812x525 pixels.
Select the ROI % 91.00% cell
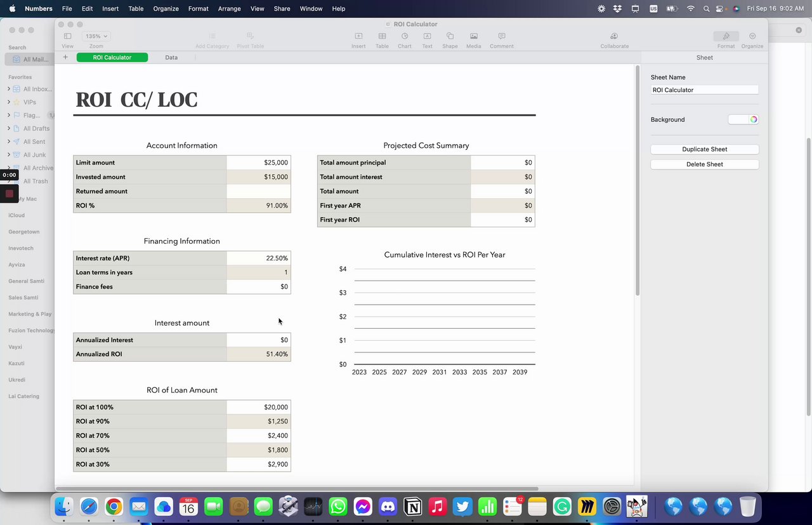coord(259,206)
